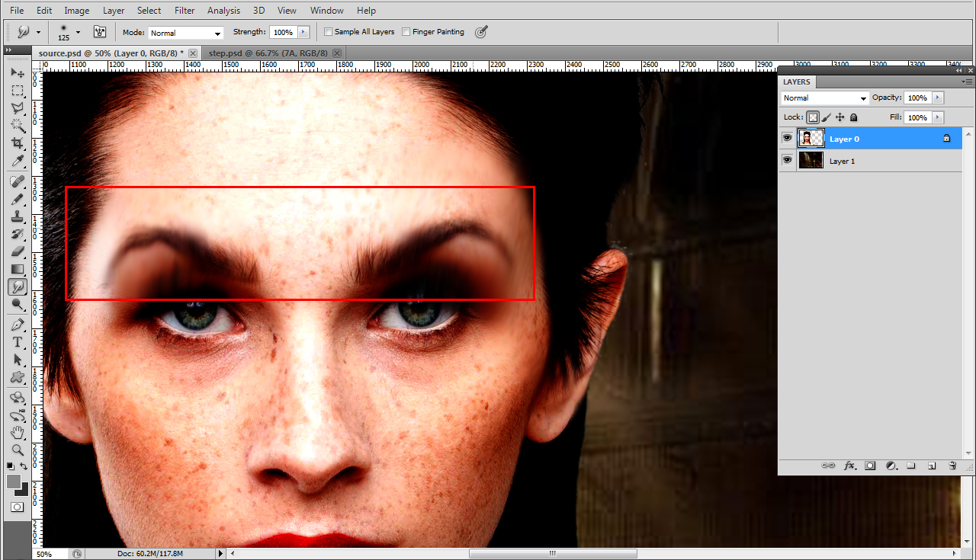Toggle tablet pressure for strength
976x560 pixels.
pos(481,32)
